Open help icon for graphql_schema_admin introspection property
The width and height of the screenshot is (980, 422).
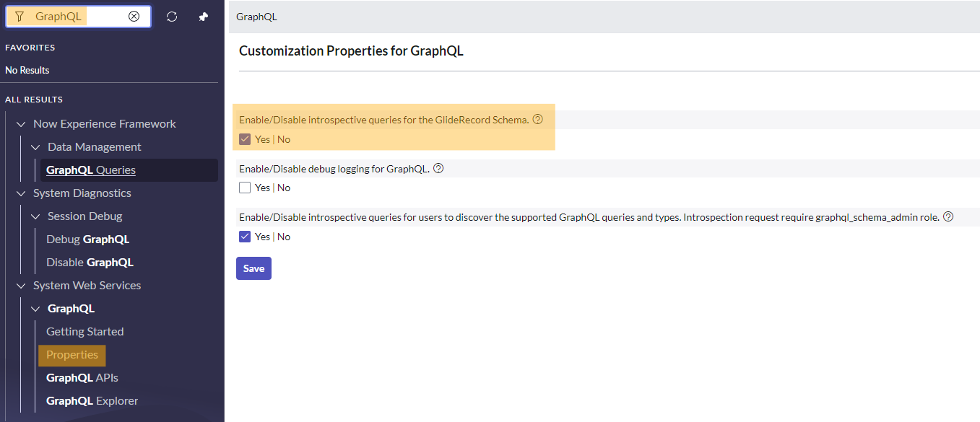(948, 217)
